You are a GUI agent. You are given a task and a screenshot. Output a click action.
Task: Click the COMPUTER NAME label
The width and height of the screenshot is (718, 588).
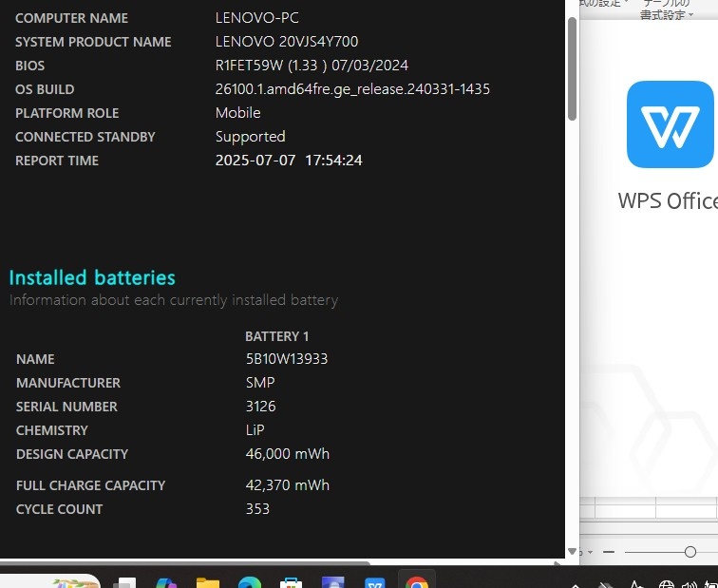tap(71, 18)
